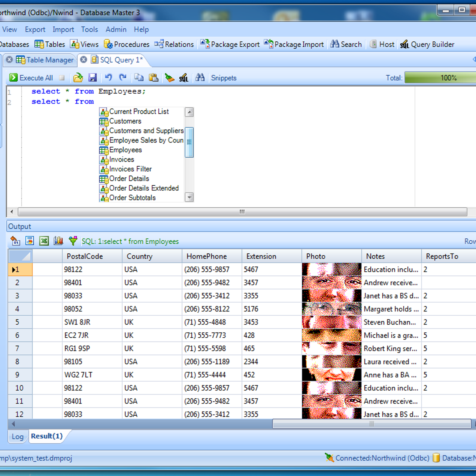Close the Table Manager tab

(x=10, y=59)
